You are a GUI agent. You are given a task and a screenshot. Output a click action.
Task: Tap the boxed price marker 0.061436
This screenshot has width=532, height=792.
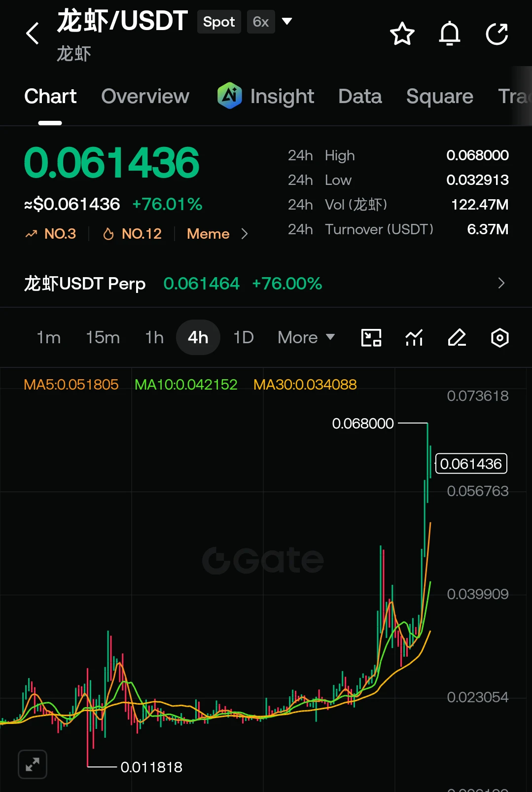pyautogui.click(x=471, y=464)
